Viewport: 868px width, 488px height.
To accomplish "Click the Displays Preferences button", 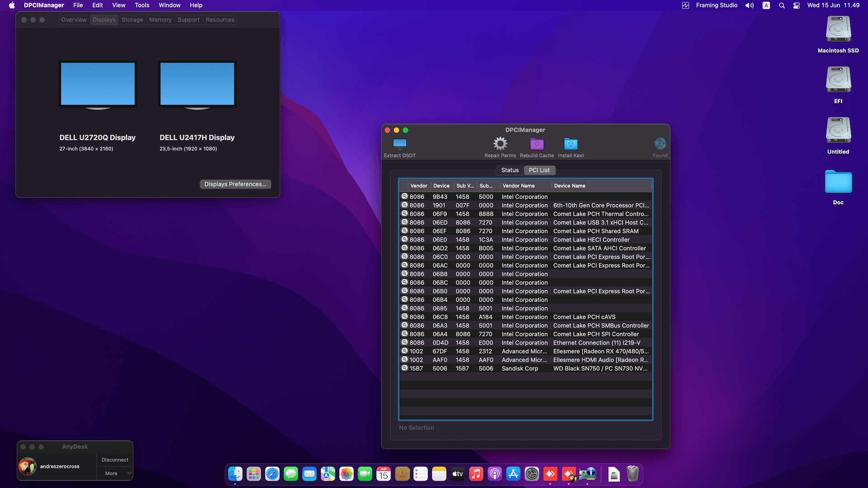I will [x=235, y=184].
